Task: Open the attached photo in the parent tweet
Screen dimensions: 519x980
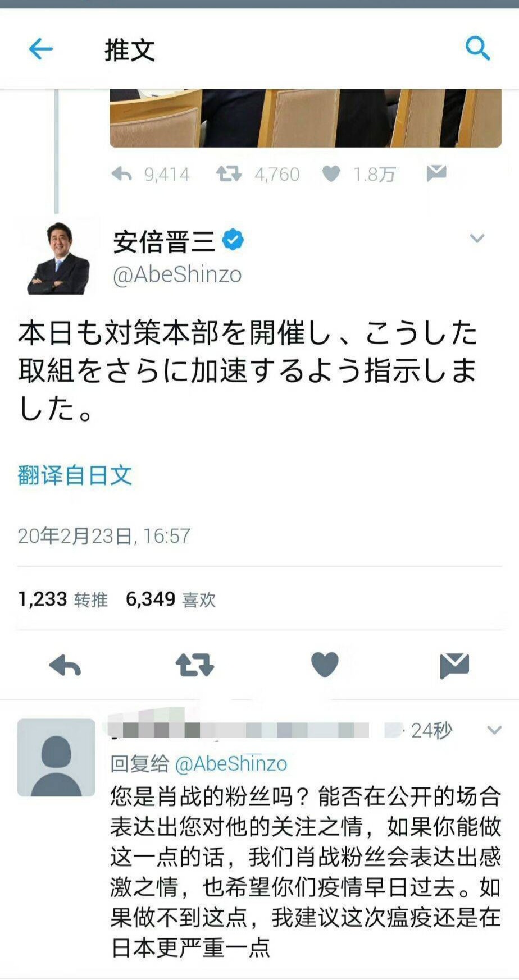Action: coord(306,118)
